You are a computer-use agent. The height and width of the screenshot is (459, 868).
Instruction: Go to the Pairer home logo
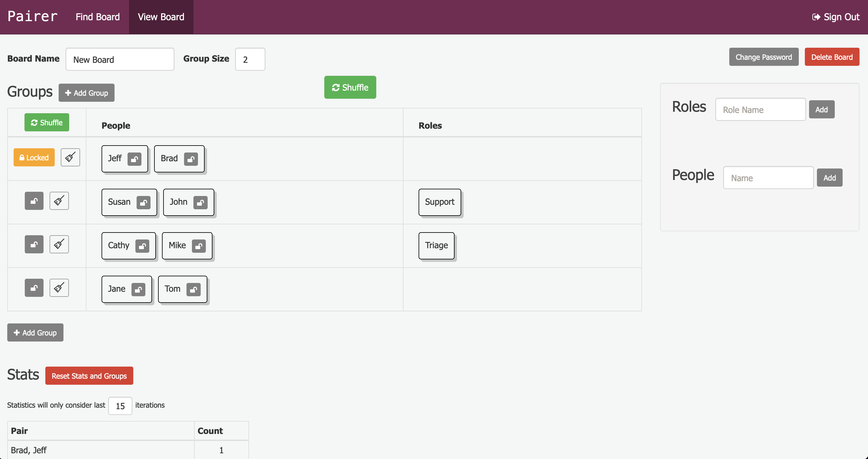[33, 17]
